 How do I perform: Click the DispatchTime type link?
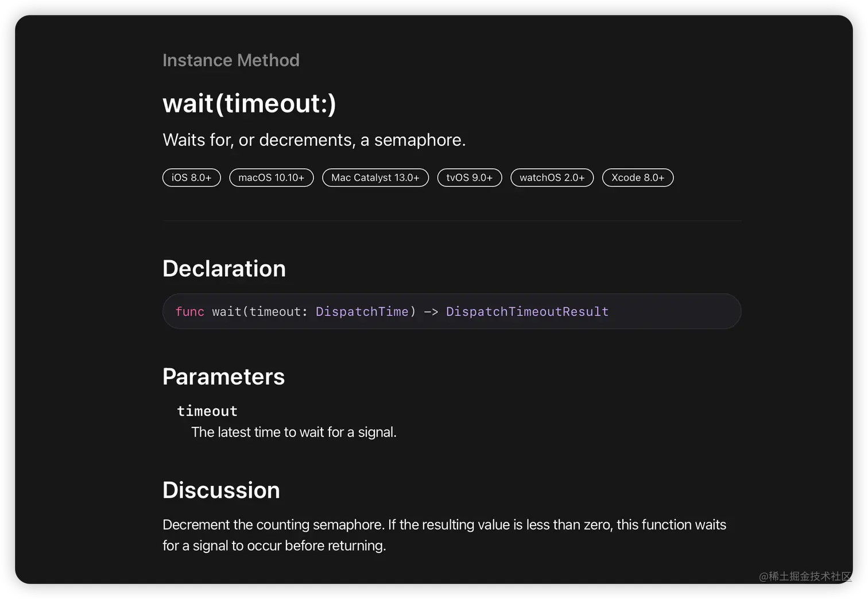pyautogui.click(x=362, y=312)
